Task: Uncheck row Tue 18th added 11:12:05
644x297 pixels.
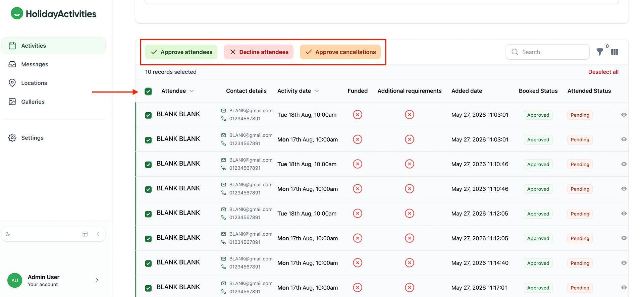Action: pos(148,214)
